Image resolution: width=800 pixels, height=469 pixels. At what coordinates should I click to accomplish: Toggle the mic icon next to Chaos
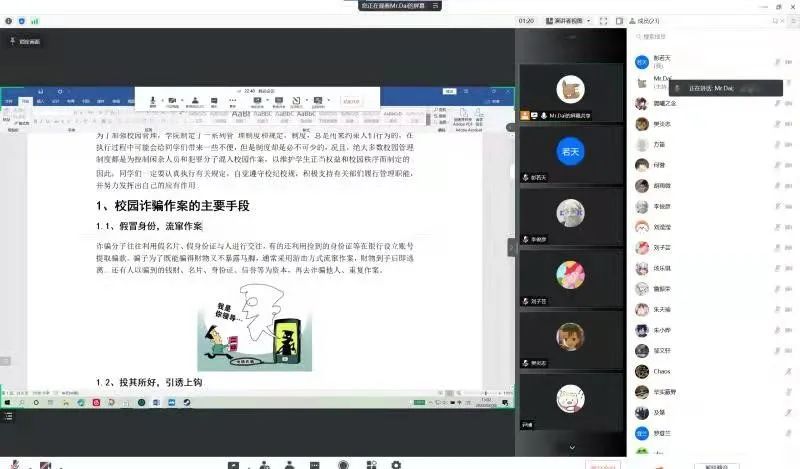[x=788, y=371]
